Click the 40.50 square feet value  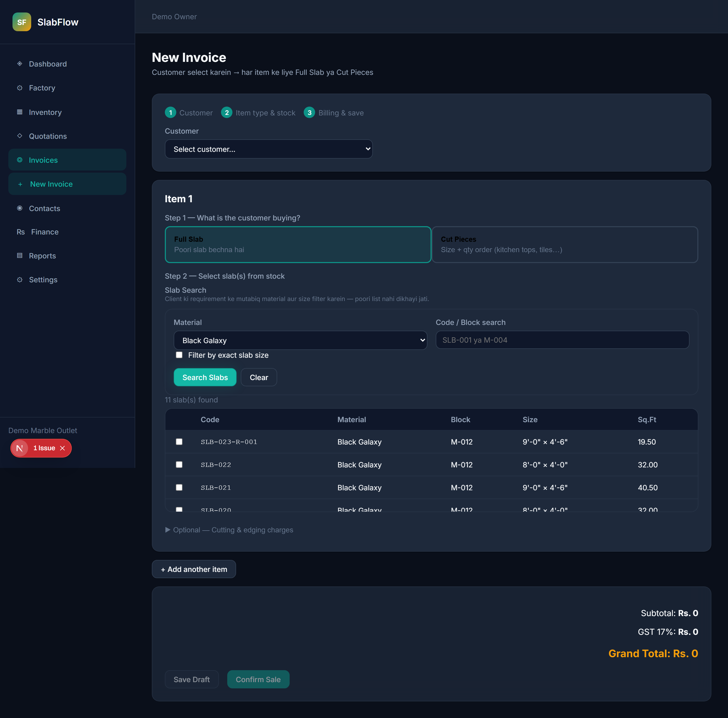pyautogui.click(x=648, y=487)
